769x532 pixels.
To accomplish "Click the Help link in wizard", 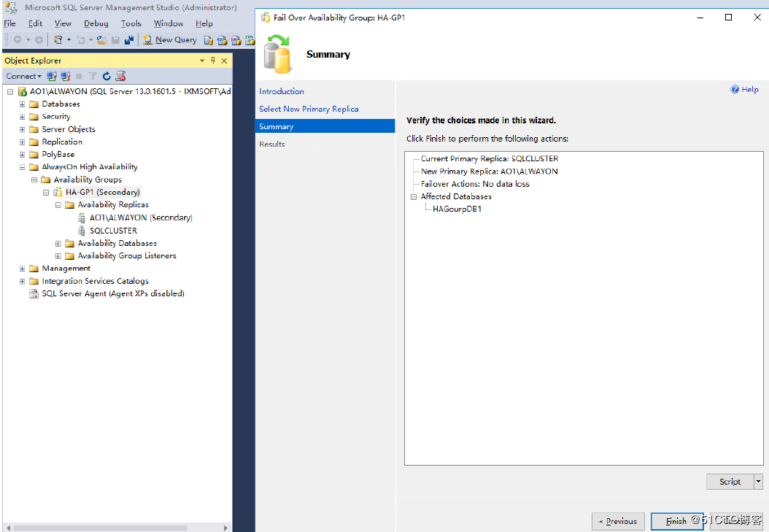I will point(750,89).
